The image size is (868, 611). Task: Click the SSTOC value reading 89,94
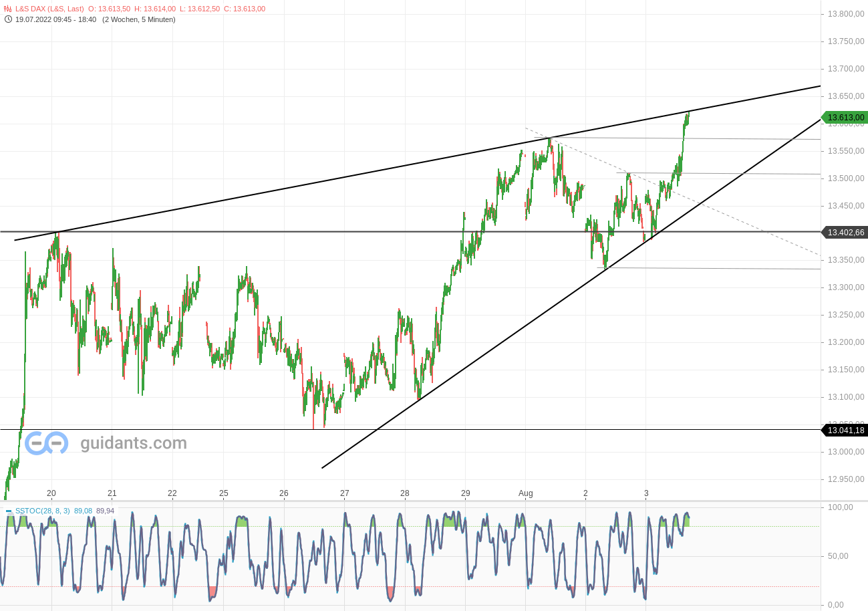(x=104, y=511)
